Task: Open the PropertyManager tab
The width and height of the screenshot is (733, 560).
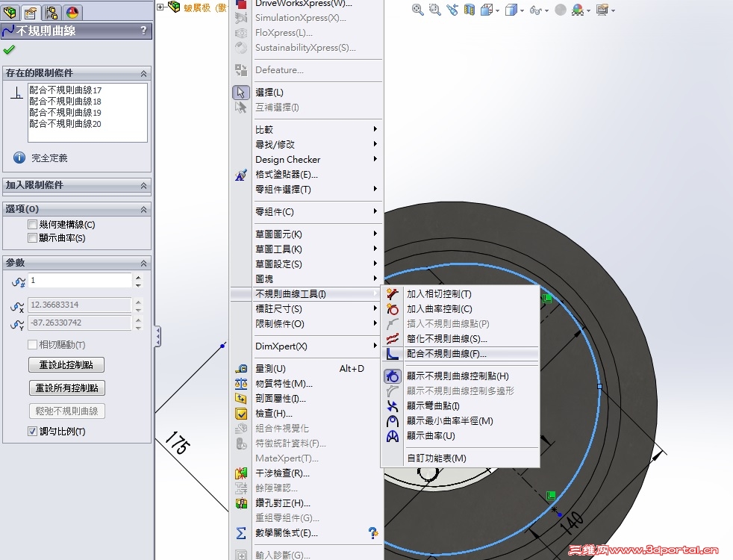Action: (x=31, y=12)
